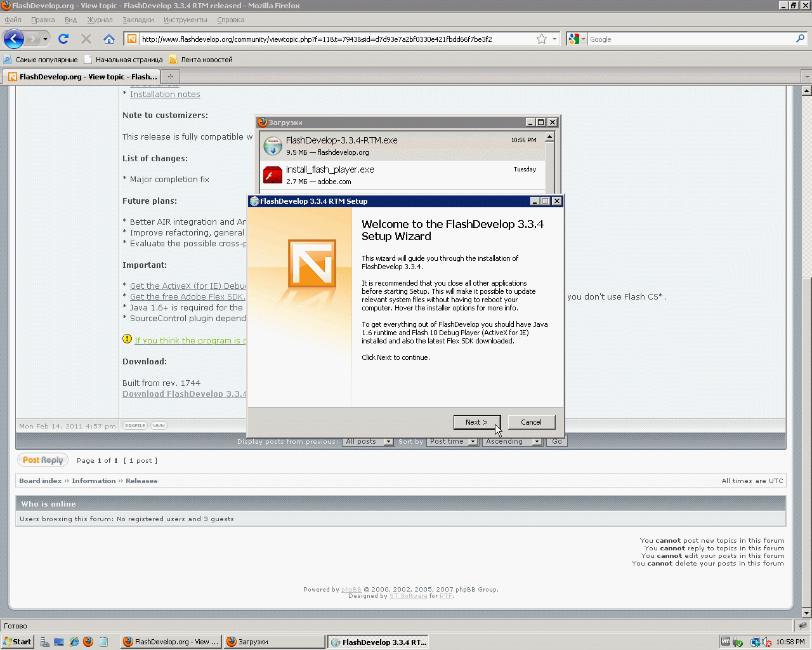
Task: Click the Safely Remove Hardware tray icon
Action: click(738, 642)
